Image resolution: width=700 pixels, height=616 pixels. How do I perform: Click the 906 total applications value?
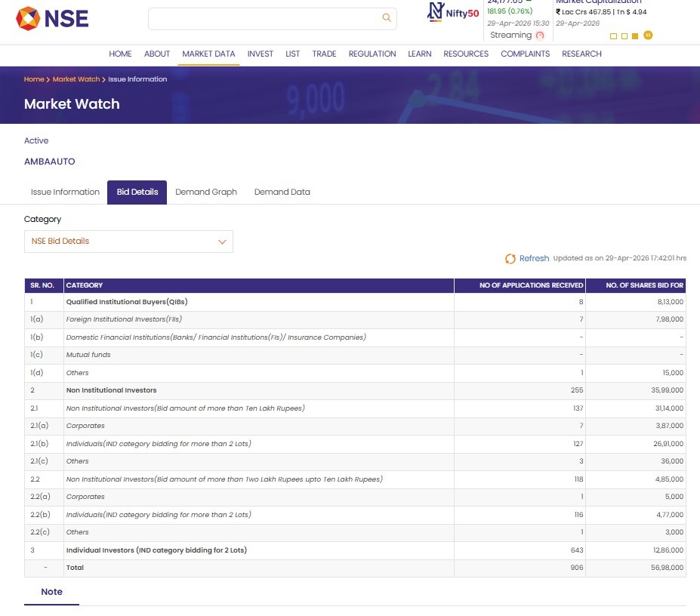click(577, 568)
